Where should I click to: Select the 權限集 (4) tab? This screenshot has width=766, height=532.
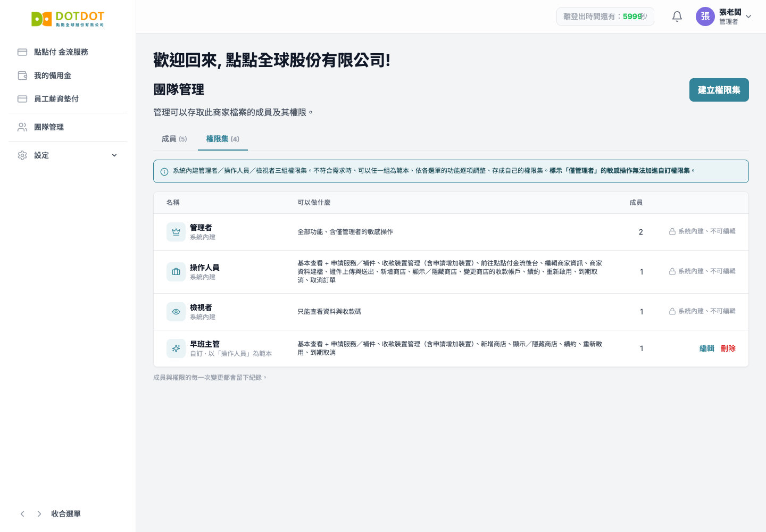223,139
